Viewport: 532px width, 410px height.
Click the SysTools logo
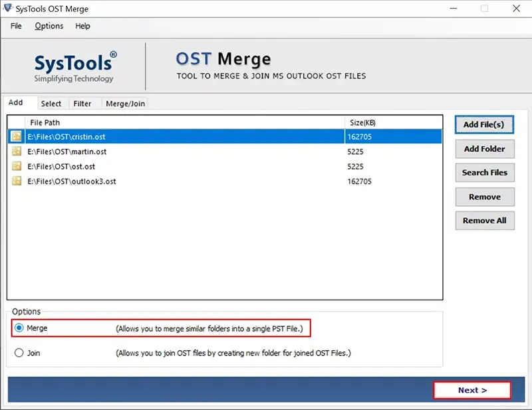click(x=75, y=67)
